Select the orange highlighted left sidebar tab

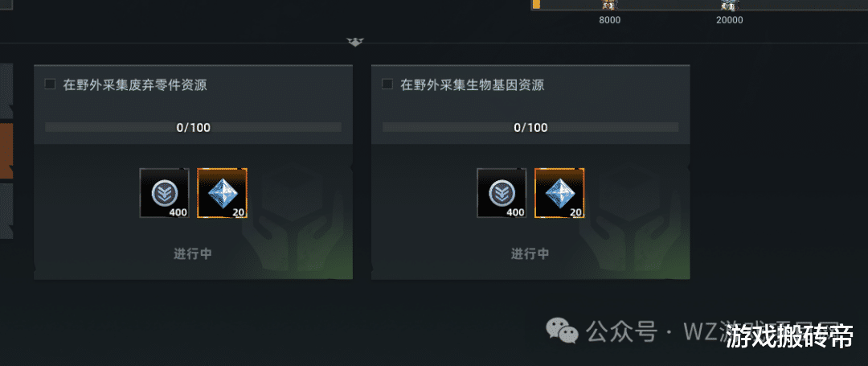(x=6, y=151)
